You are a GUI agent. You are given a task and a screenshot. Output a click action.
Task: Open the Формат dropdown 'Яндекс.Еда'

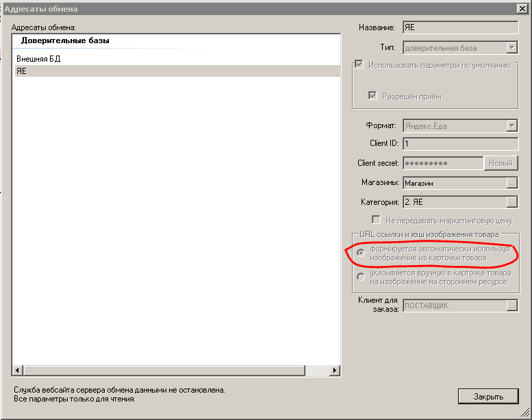[511, 125]
